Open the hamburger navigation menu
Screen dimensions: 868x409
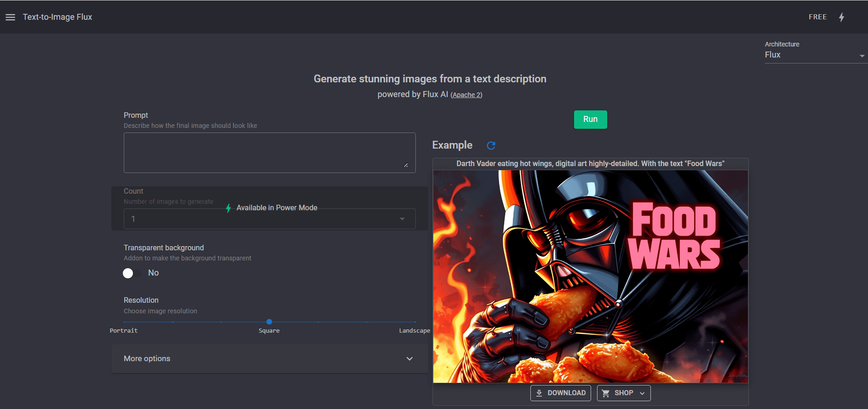(10, 17)
